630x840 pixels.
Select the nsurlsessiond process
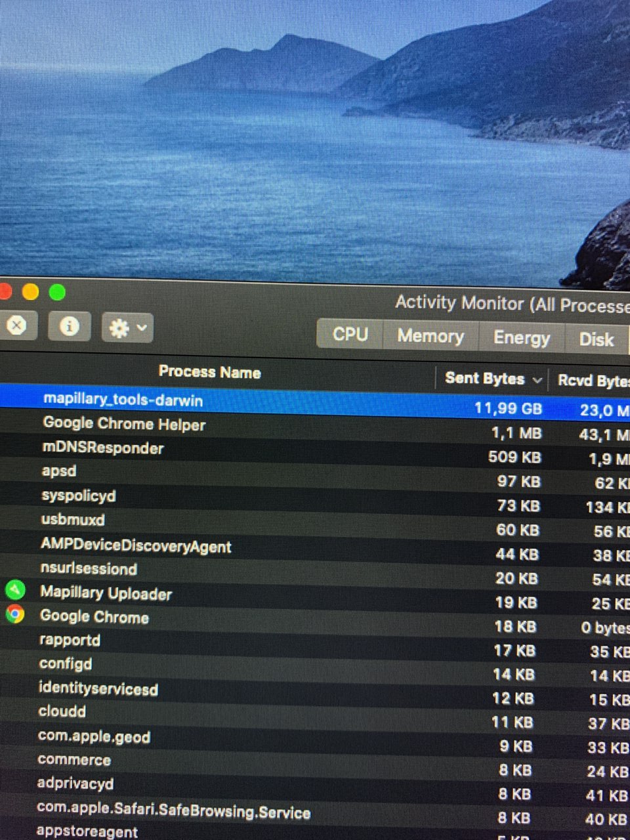pos(89,568)
